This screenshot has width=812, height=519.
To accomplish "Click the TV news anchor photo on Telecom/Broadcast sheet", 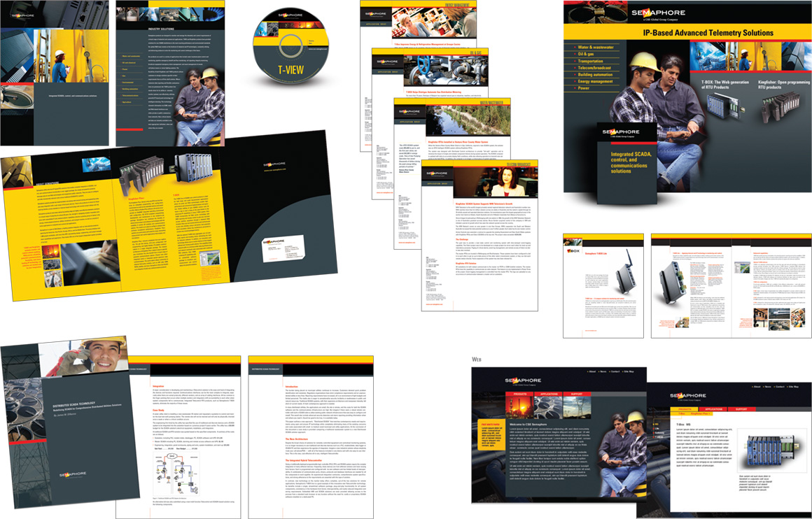I will point(494,182).
